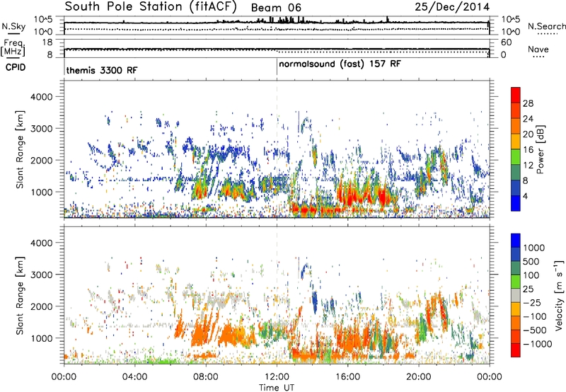Click the '-1000' tick on the velocity scale
The width and height of the screenshot is (566, 392).
[537, 344]
